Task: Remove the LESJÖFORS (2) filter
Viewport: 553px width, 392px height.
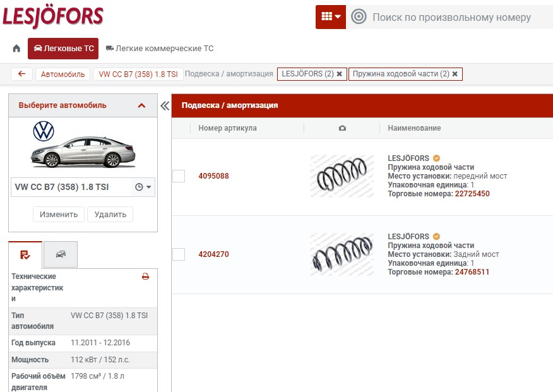Action: (339, 74)
